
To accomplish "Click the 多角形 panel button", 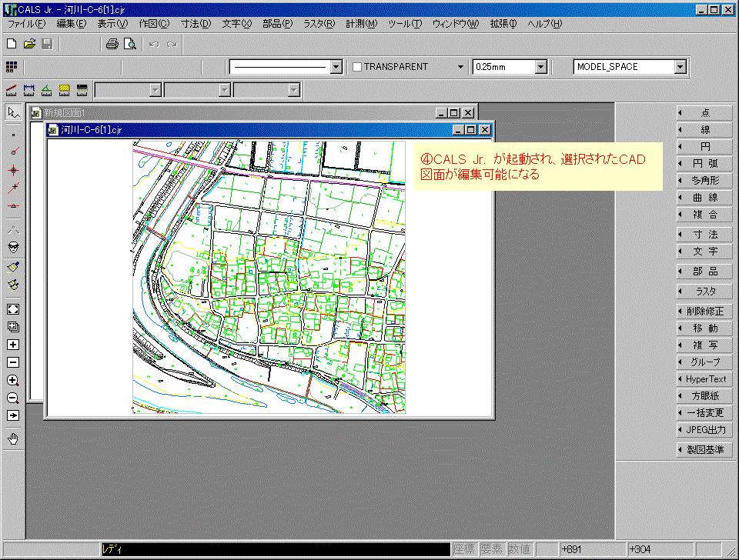I will click(x=704, y=181).
